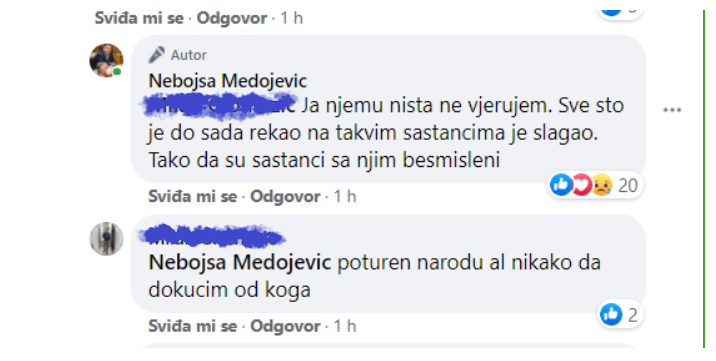The width and height of the screenshot is (716, 361).
Task: Click the pencil Autor badge icon
Action: pyautogui.click(x=156, y=55)
